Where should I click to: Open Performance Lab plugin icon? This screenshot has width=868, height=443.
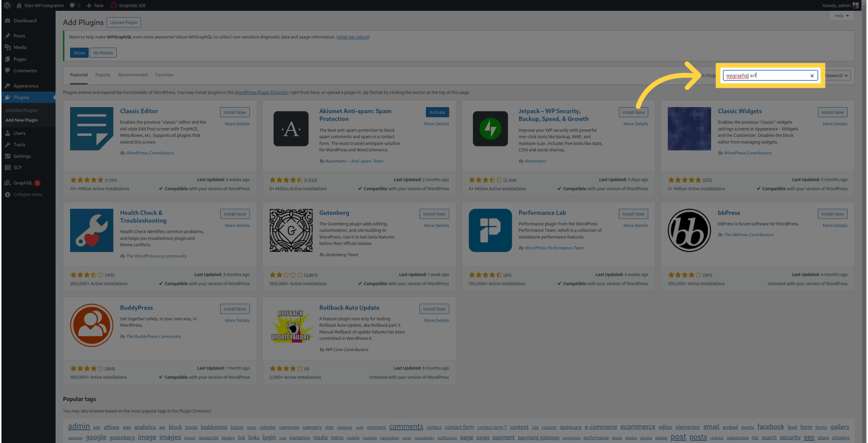491,231
